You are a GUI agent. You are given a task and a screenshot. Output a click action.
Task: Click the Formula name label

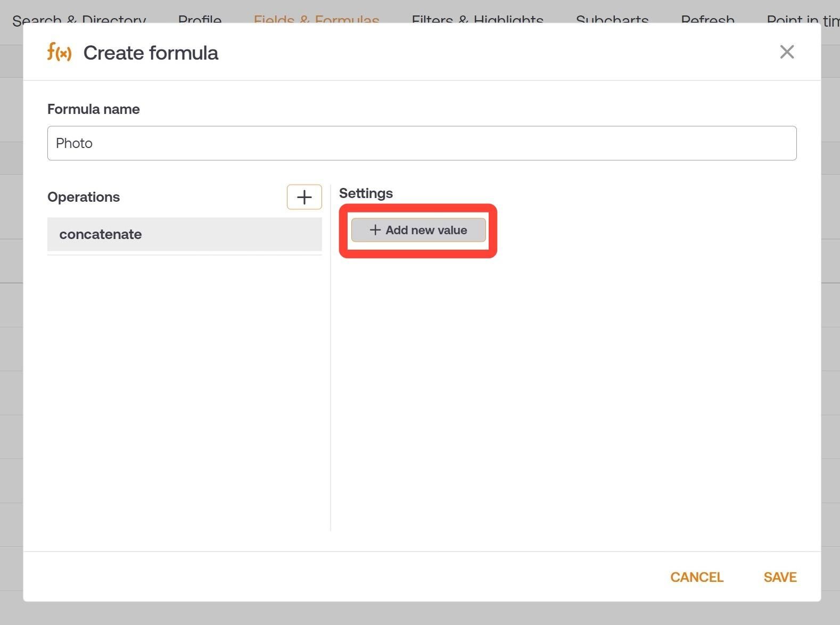pyautogui.click(x=94, y=109)
